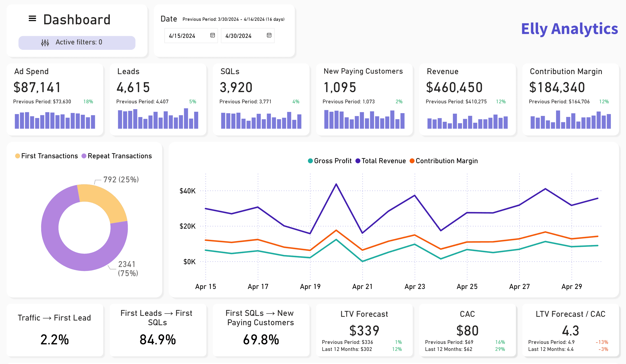Click the filter sliders icon
Image resolution: width=626 pixels, height=364 pixels.
45,43
